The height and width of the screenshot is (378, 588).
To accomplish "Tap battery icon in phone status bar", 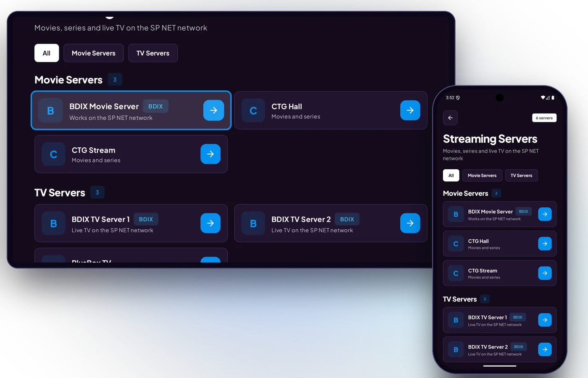I will point(553,97).
